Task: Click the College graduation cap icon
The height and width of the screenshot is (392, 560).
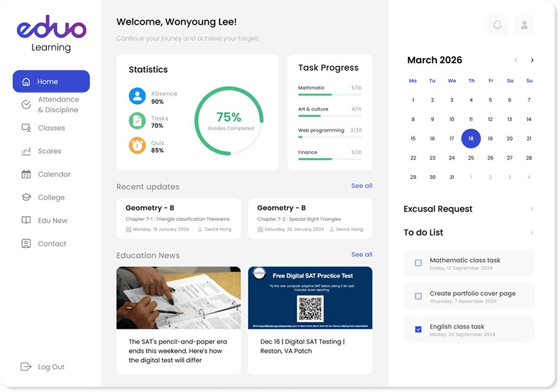Action: pos(26,197)
